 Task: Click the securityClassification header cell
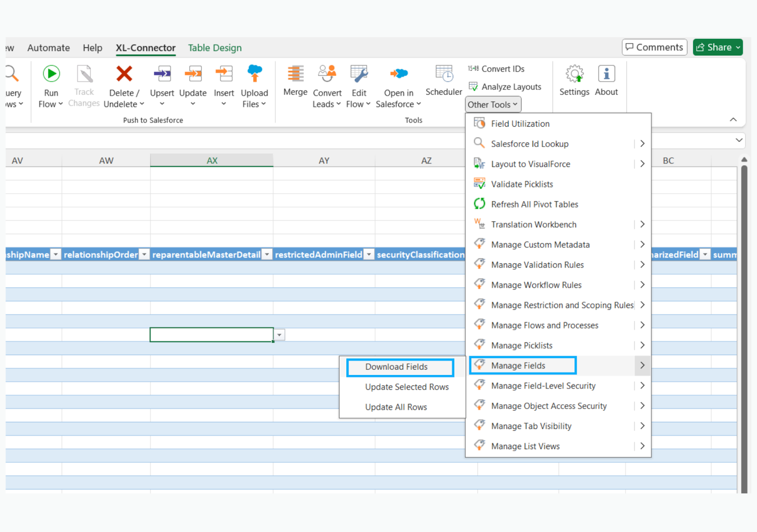(421, 254)
